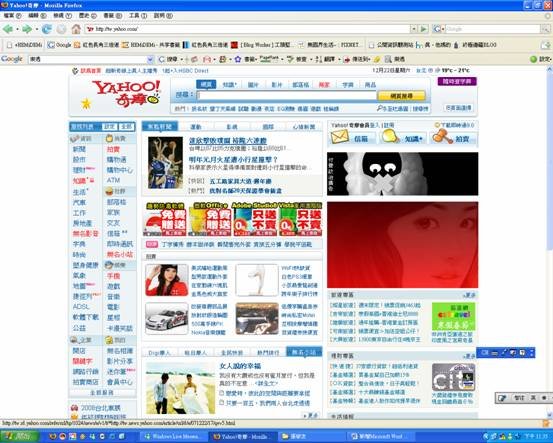Click the Google logo on the Google toolbar
Image resolution: width=553 pixels, height=443 pixels.
click(x=12, y=59)
